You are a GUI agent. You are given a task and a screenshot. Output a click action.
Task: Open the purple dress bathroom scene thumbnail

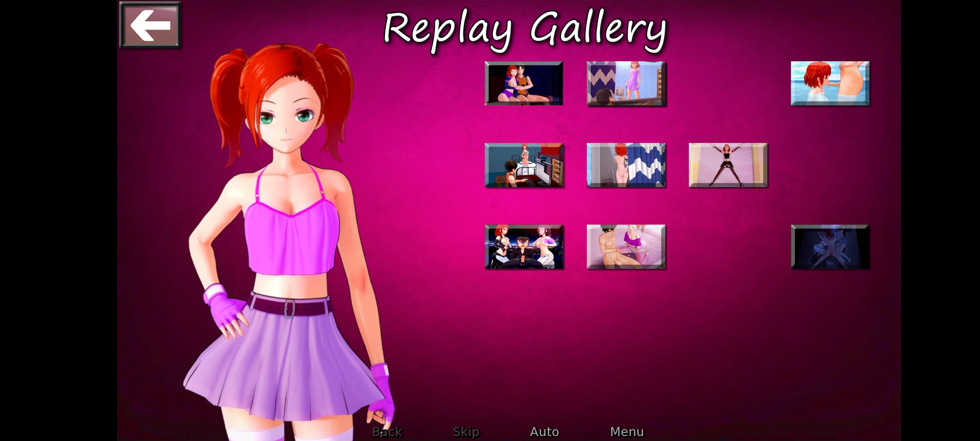[626, 83]
